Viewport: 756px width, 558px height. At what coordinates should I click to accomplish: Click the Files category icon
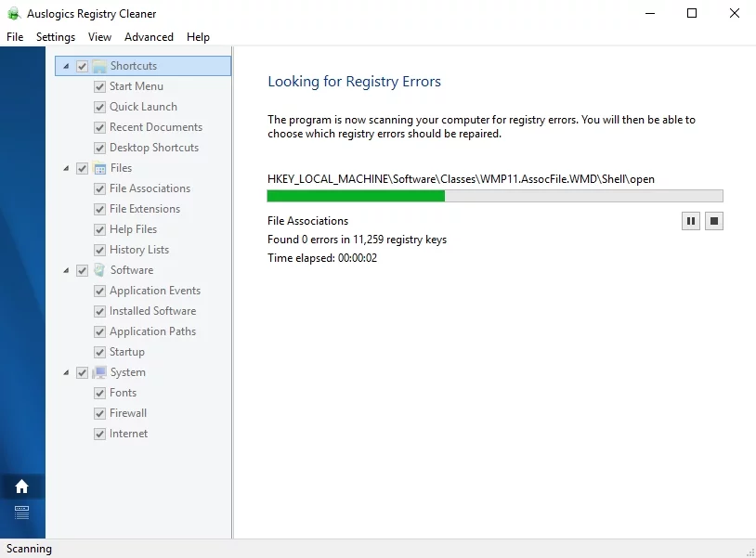click(99, 168)
